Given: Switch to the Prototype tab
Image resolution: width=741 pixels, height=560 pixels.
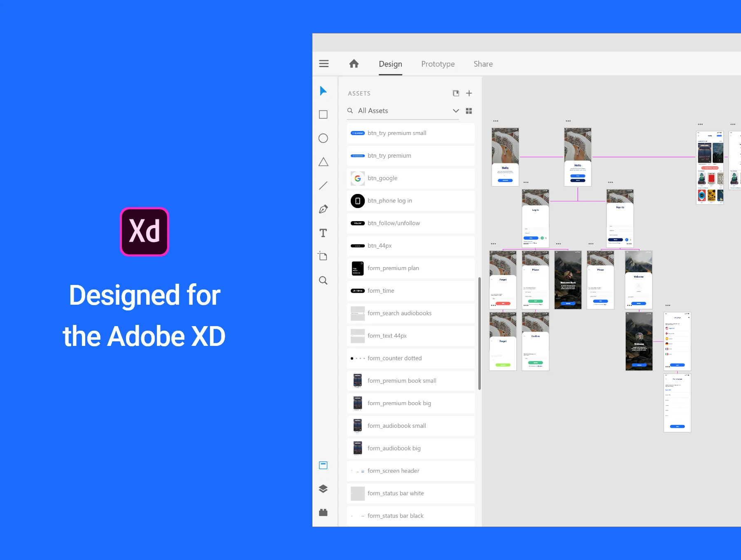Looking at the screenshot, I should (x=438, y=64).
